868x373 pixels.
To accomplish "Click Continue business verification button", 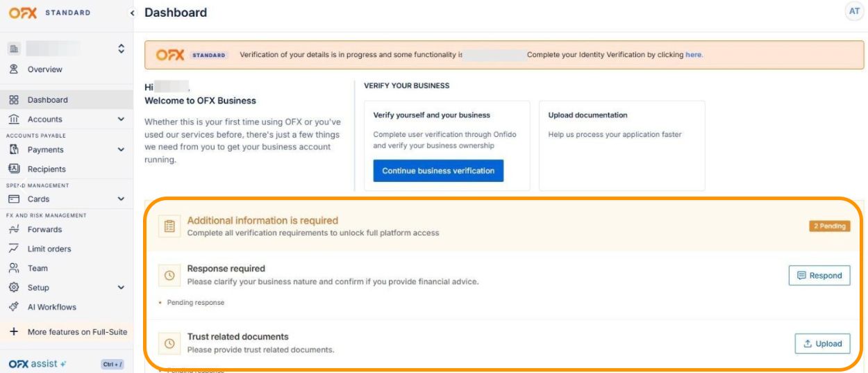I will (x=438, y=171).
